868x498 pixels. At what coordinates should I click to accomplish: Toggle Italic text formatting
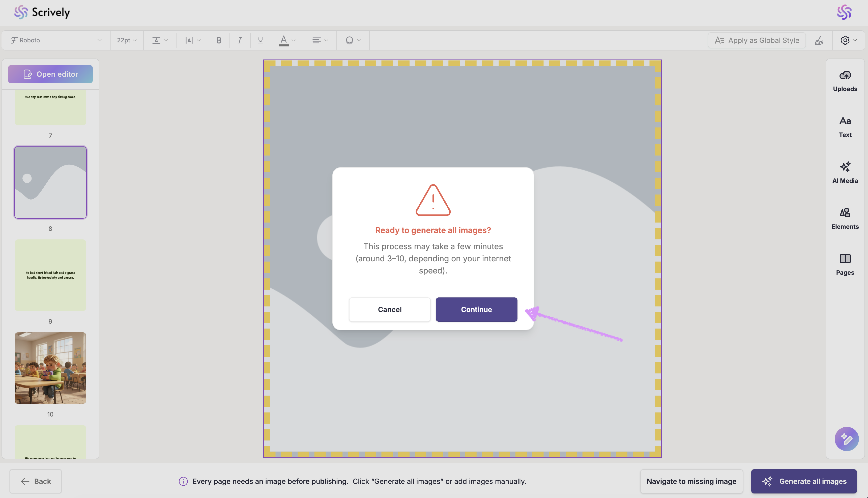click(240, 40)
